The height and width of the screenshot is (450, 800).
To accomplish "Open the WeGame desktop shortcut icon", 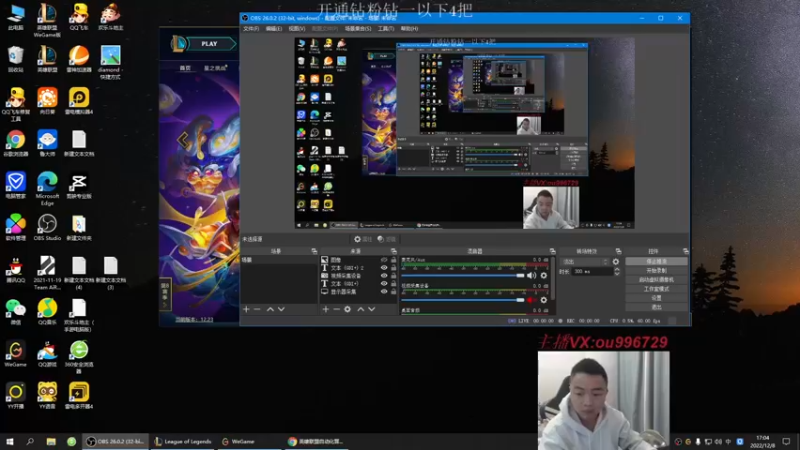I will click(x=15, y=350).
